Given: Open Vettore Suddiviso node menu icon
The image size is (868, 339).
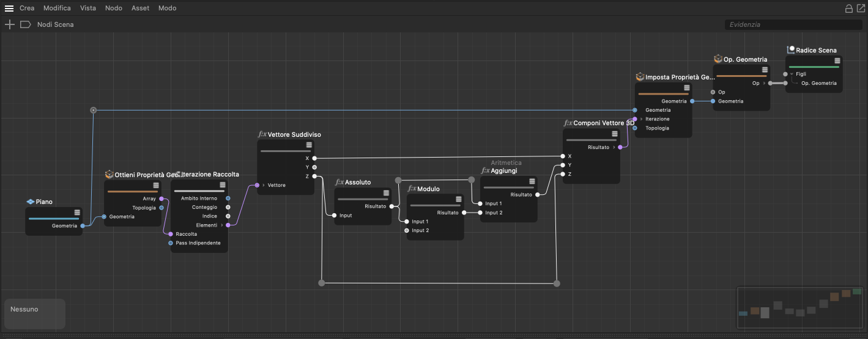Looking at the screenshot, I should click(x=309, y=145).
